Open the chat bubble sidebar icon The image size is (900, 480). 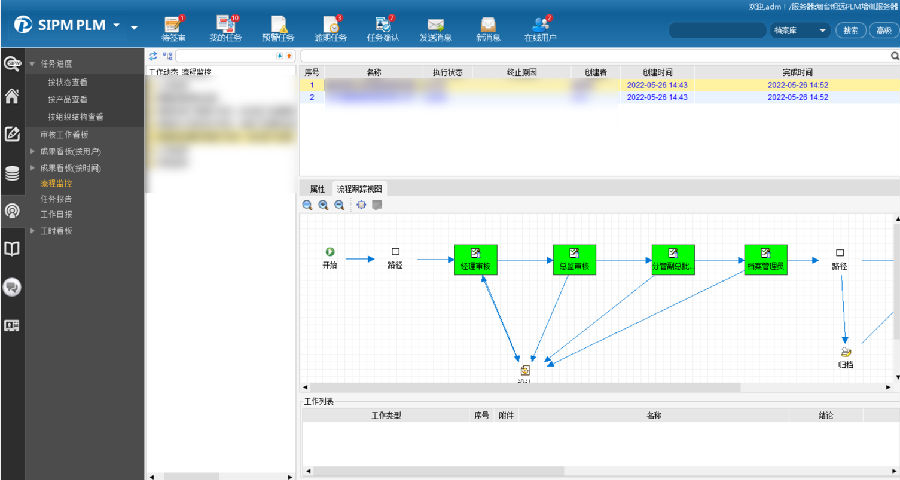tap(12, 287)
